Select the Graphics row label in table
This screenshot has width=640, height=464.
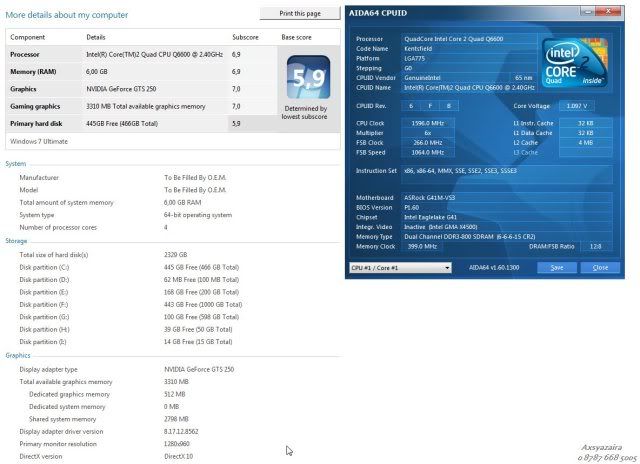[23, 89]
